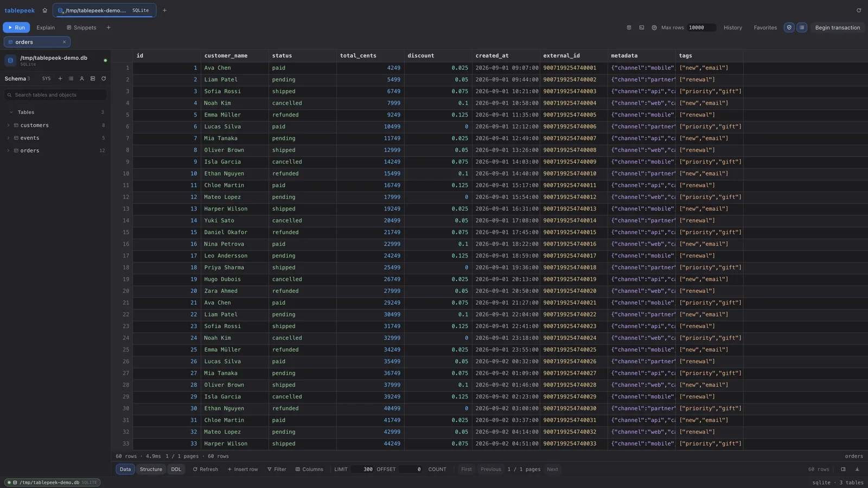Open the user icon in Schema header
This screenshot has width=868, height=488.
tap(82, 79)
